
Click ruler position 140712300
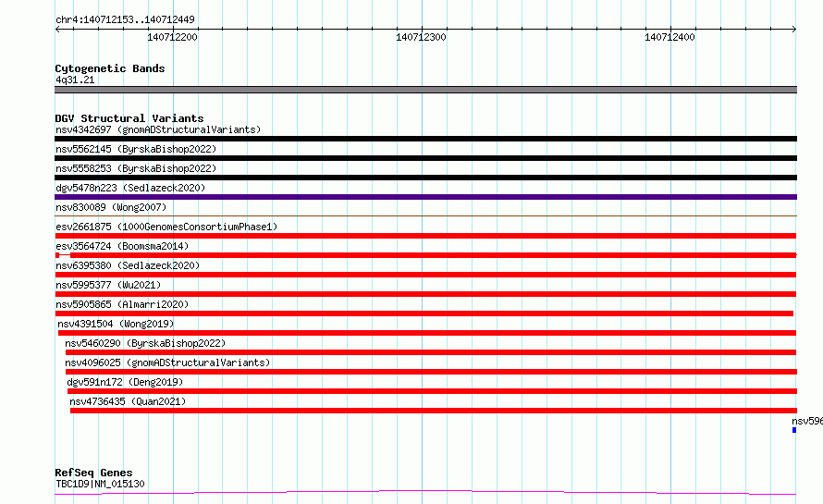421,37
